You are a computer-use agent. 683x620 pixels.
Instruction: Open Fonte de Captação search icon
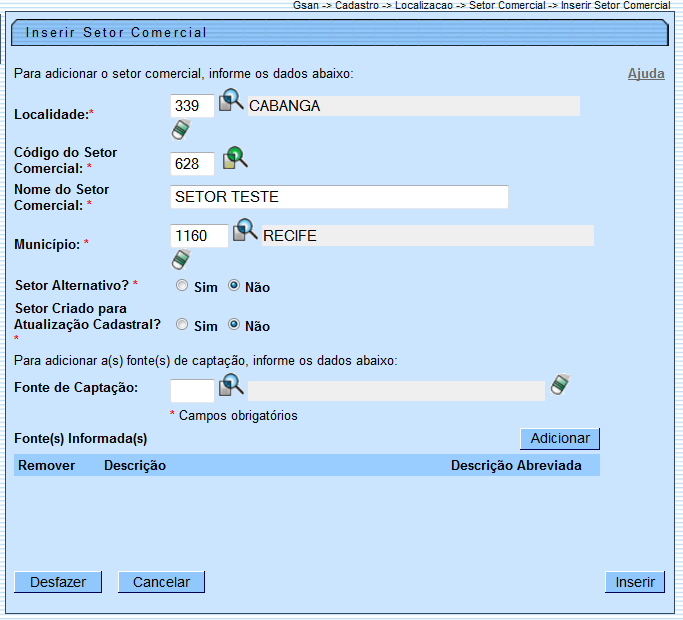point(231,385)
